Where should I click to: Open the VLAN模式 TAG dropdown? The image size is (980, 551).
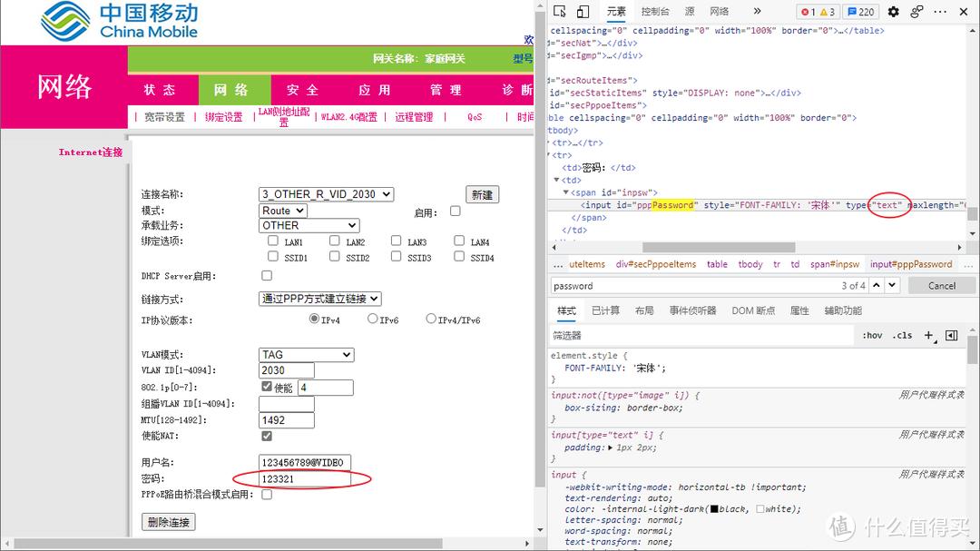(306, 354)
